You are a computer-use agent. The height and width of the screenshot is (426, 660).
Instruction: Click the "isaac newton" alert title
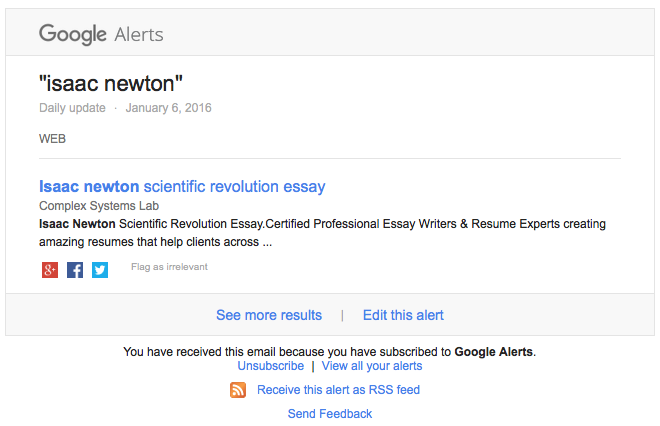pos(111,83)
